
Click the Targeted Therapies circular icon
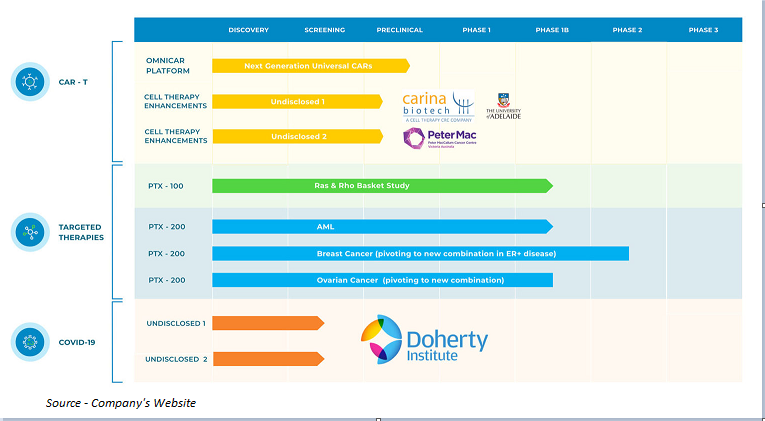click(30, 232)
